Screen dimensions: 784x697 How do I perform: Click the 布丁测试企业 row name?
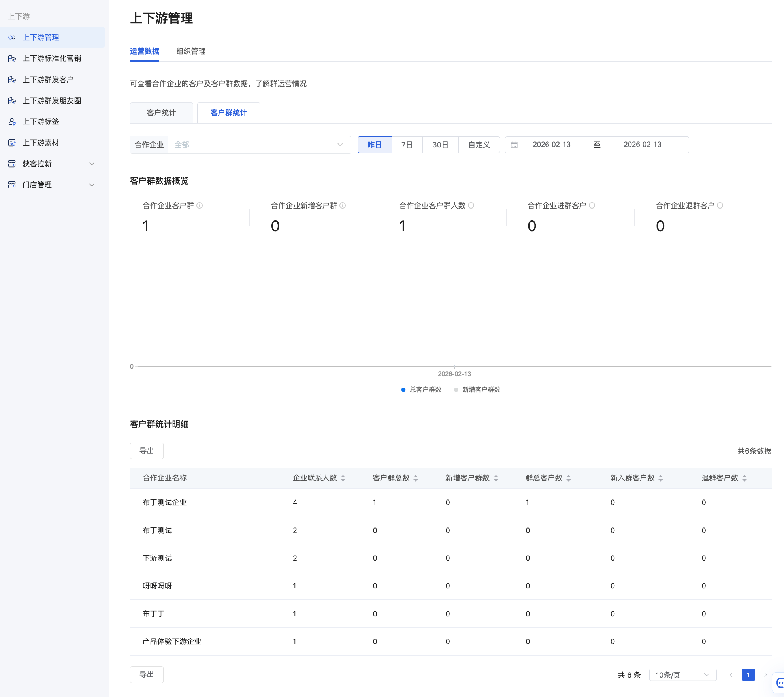coord(164,503)
